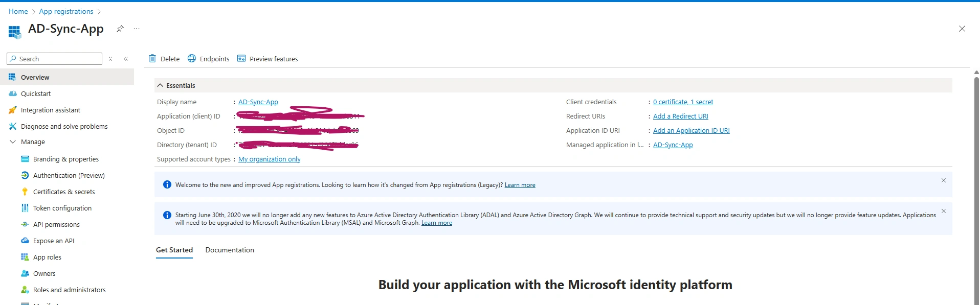
Task: Click Add an Application ID URI link
Action: tap(692, 130)
